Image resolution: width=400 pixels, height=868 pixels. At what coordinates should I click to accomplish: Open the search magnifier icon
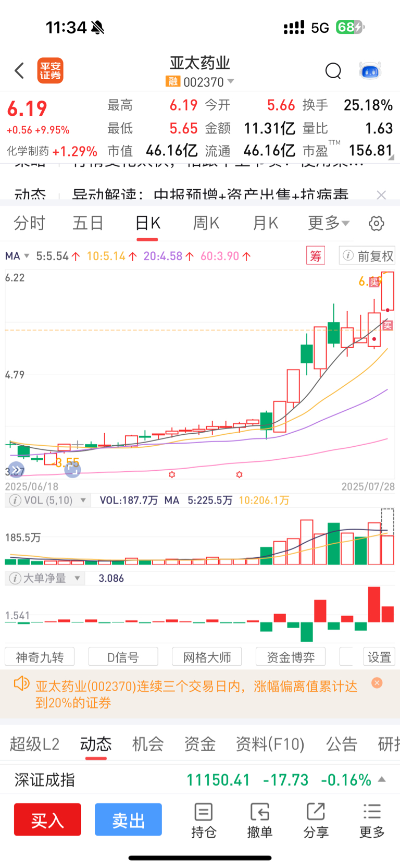333,70
